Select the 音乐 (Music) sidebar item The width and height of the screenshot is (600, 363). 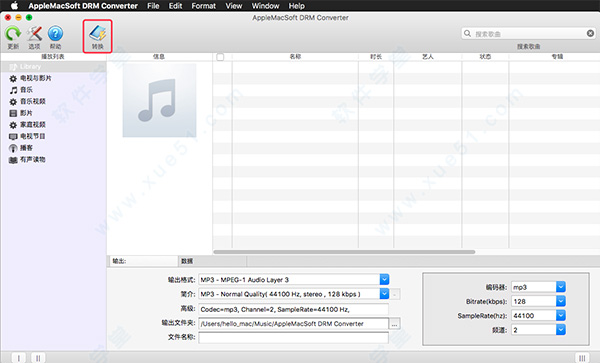[26, 90]
